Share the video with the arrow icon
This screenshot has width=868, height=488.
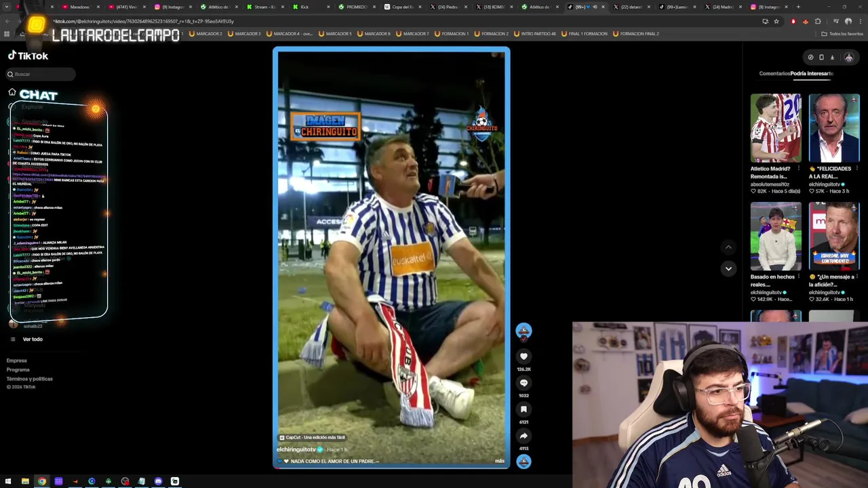pos(524,435)
